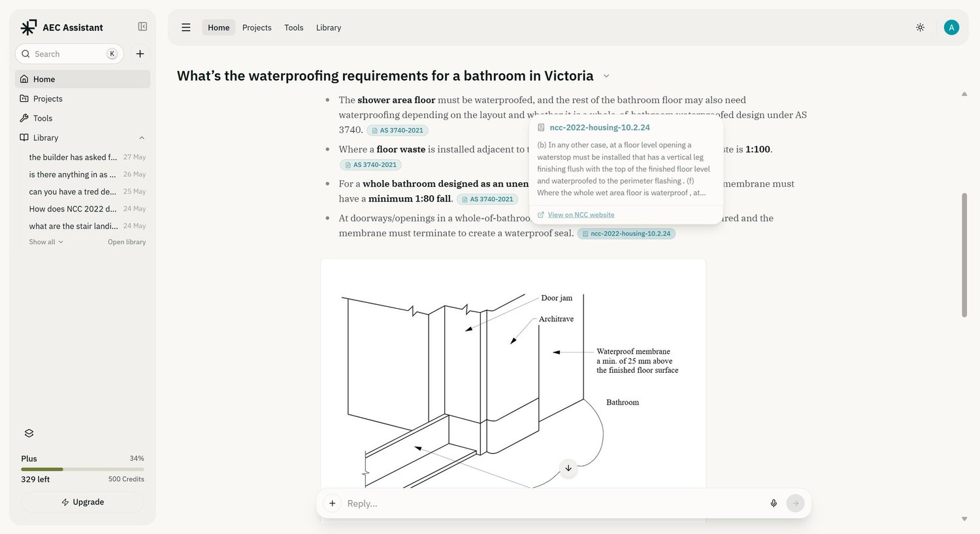Click ncc-2022-housing-10.2.24 citation chip below text
Viewport: 980px width, 534px height.
627,234
